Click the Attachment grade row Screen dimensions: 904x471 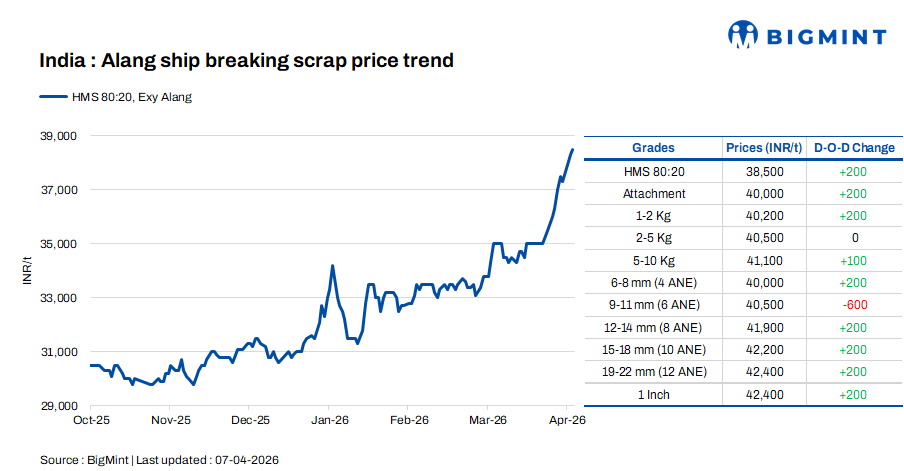point(654,194)
